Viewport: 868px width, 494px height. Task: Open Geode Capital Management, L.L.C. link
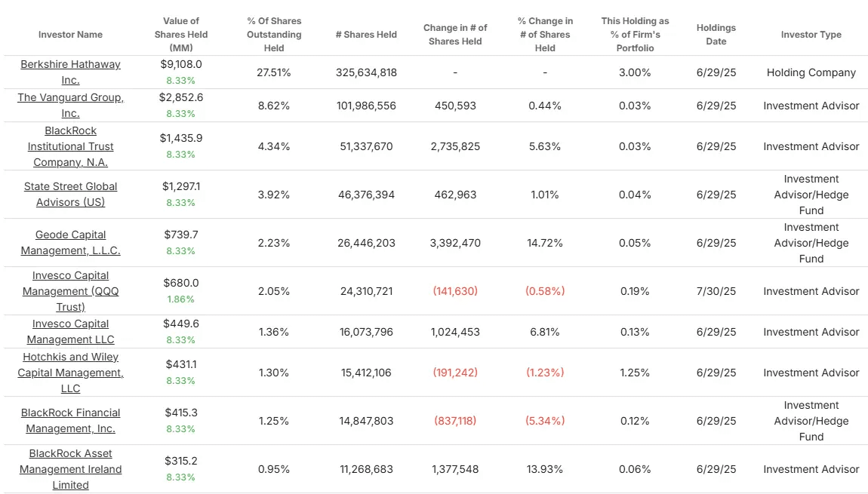pos(70,242)
